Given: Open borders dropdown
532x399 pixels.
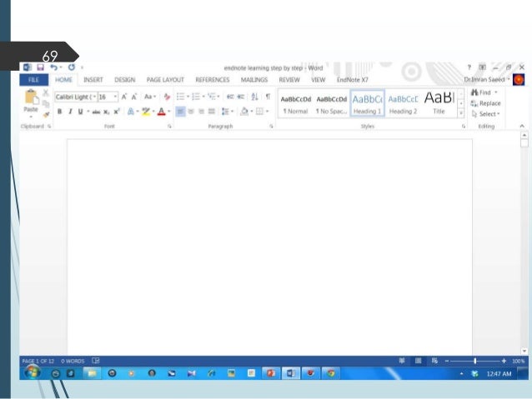Looking at the screenshot, I should [x=268, y=112].
